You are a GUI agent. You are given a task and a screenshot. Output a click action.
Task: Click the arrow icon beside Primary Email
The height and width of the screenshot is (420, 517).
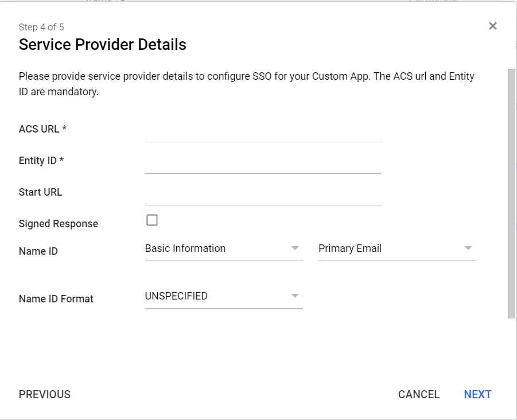[468, 248]
